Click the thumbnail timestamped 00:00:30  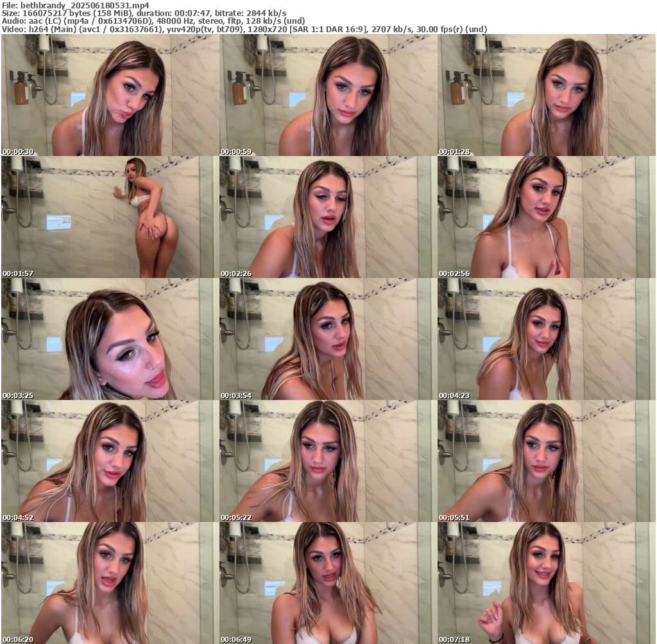[x=110, y=95]
